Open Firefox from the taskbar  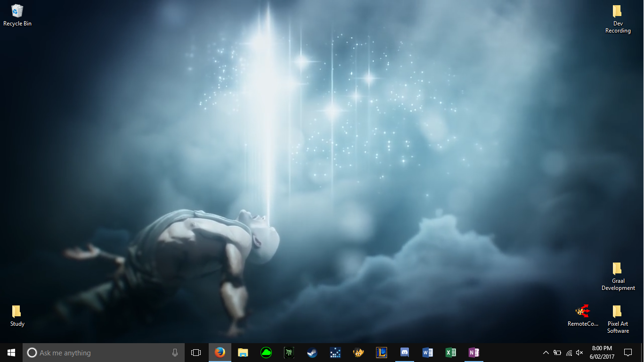coord(220,353)
